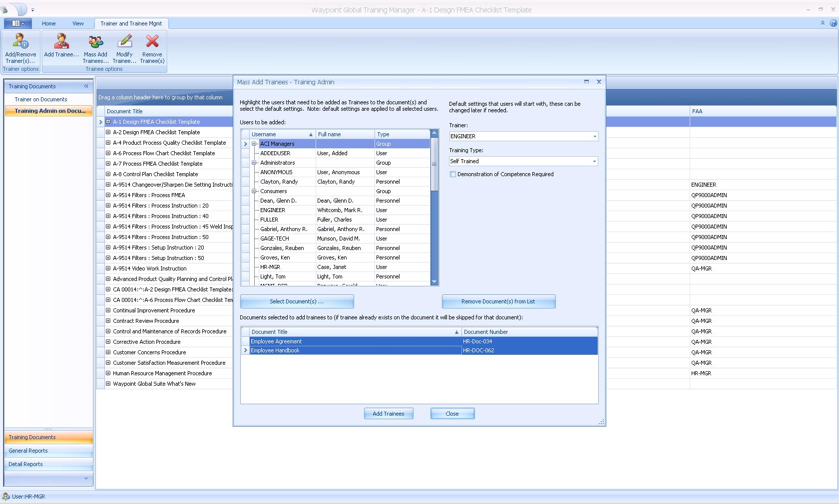Collapse the Training Documents navigation pane
This screenshot has height=504, width=839.
pyautogui.click(x=86, y=86)
